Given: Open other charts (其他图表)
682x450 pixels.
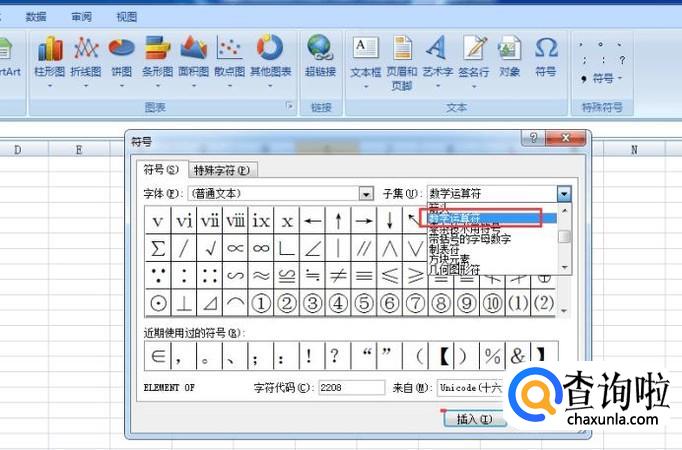Looking at the screenshot, I should tap(270, 60).
